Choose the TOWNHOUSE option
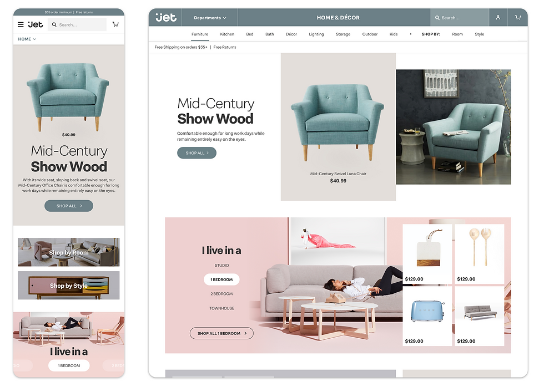 [x=221, y=308]
